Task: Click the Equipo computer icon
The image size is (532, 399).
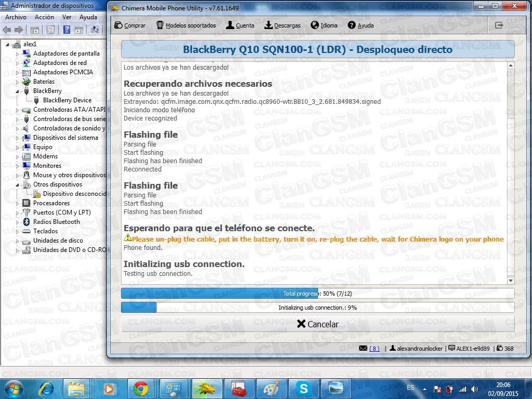Action: point(26,147)
